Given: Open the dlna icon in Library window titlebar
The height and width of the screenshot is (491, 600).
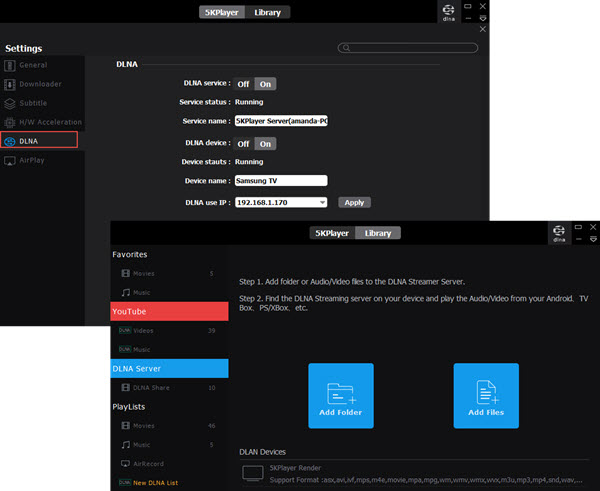Looking at the screenshot, I should coord(559,233).
